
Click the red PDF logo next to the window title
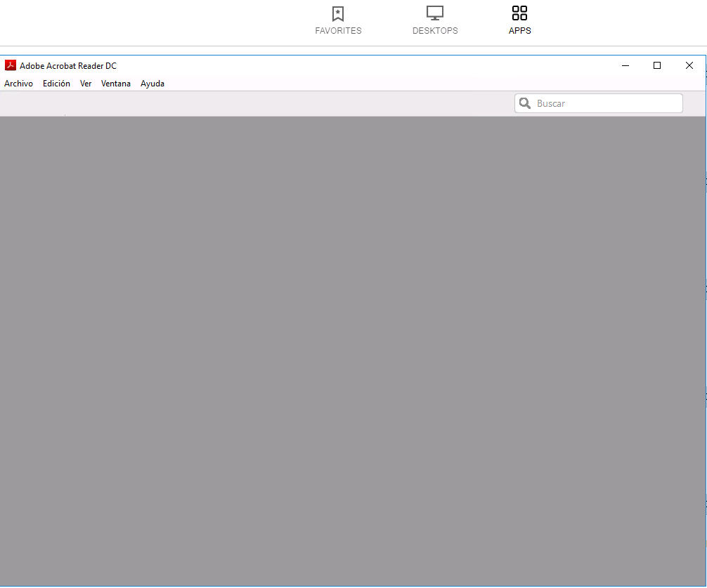click(10, 65)
